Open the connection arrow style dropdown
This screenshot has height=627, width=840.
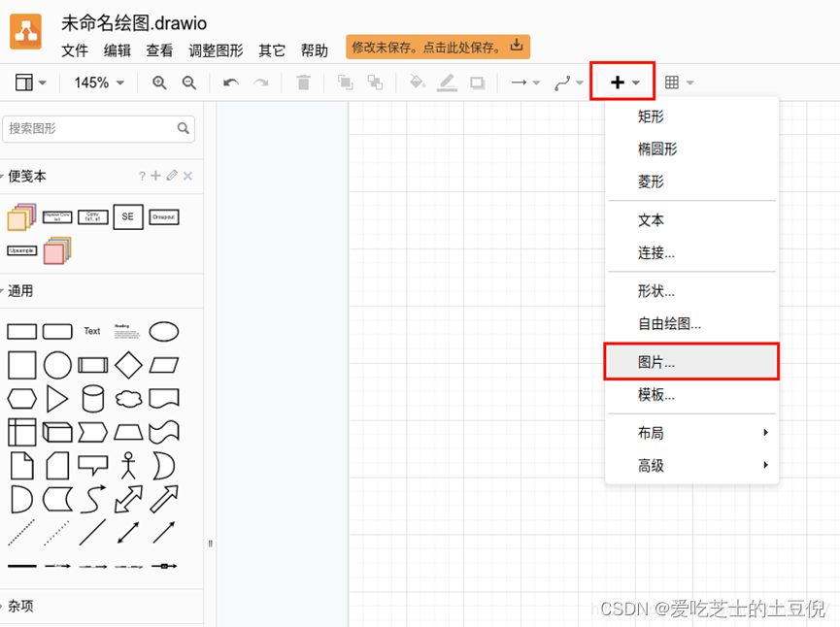click(525, 82)
